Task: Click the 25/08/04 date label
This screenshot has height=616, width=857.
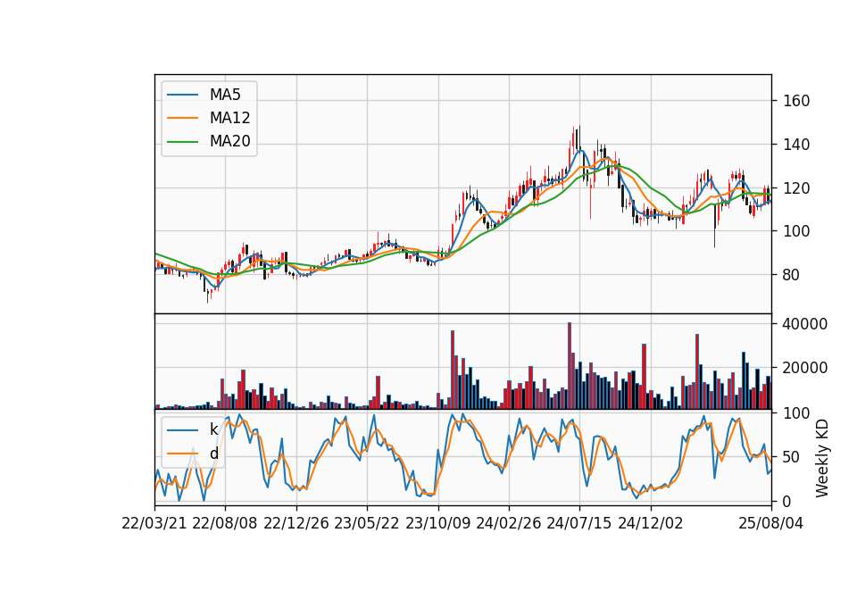Action: coord(771,524)
